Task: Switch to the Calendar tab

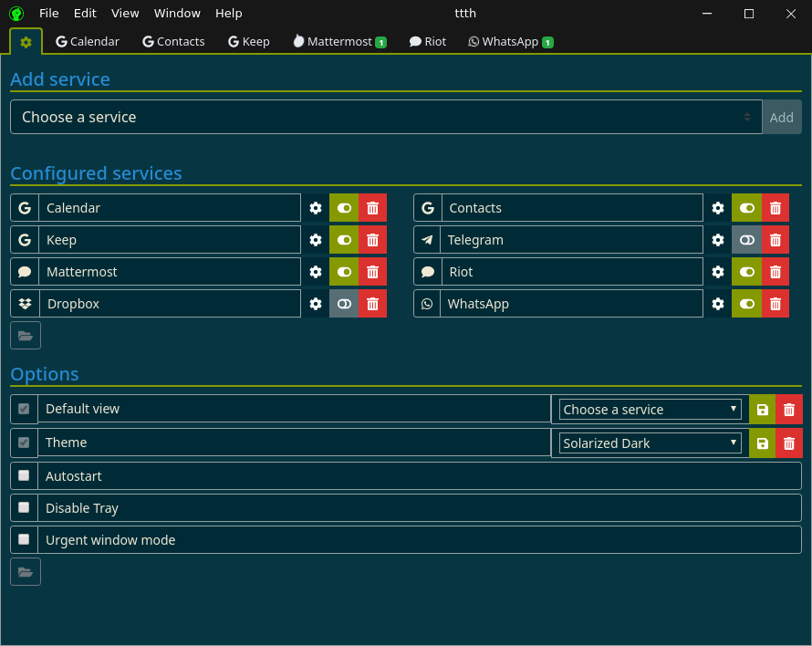Action: [x=88, y=41]
